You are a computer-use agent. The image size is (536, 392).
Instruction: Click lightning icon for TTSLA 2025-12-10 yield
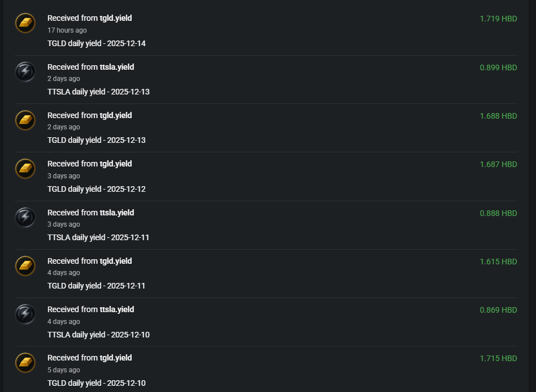tap(25, 314)
